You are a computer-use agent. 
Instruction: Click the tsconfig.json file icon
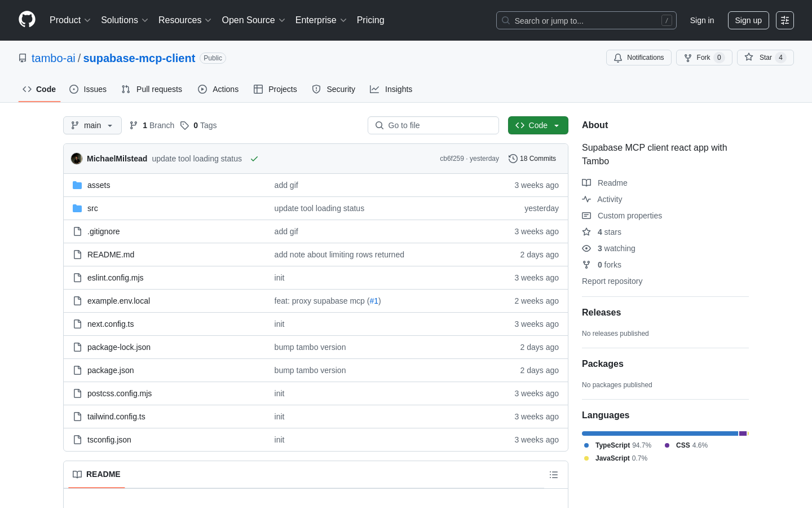click(77, 440)
